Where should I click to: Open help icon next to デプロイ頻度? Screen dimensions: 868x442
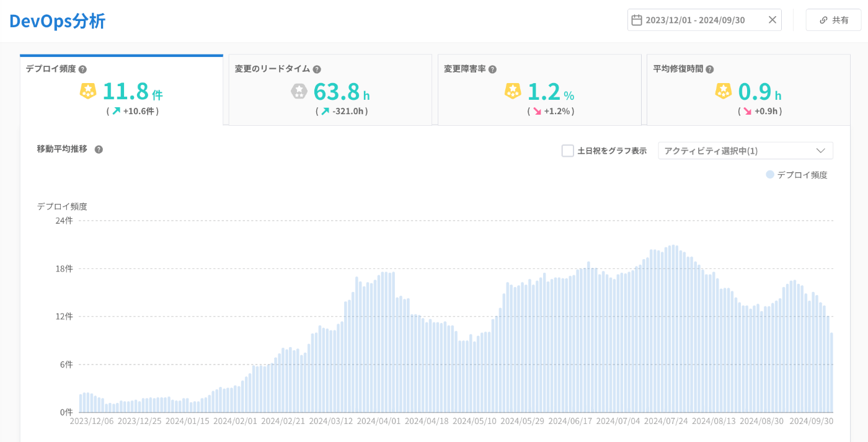82,69
